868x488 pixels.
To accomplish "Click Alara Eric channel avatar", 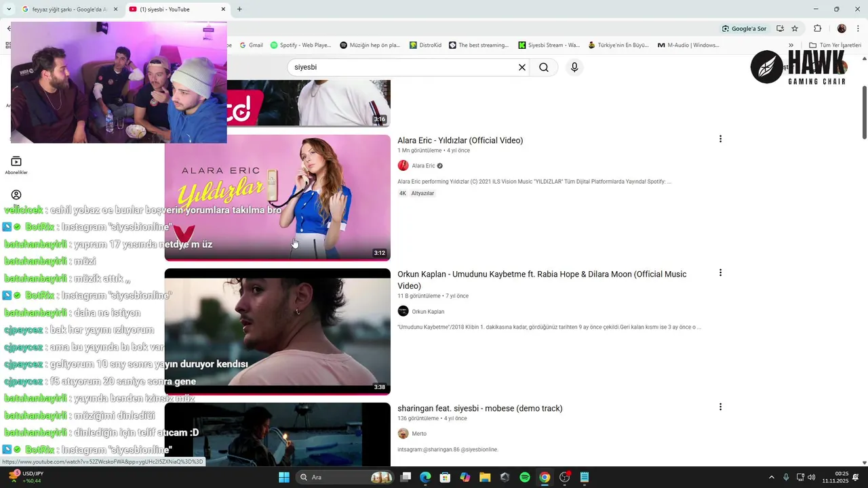I will pos(403,165).
